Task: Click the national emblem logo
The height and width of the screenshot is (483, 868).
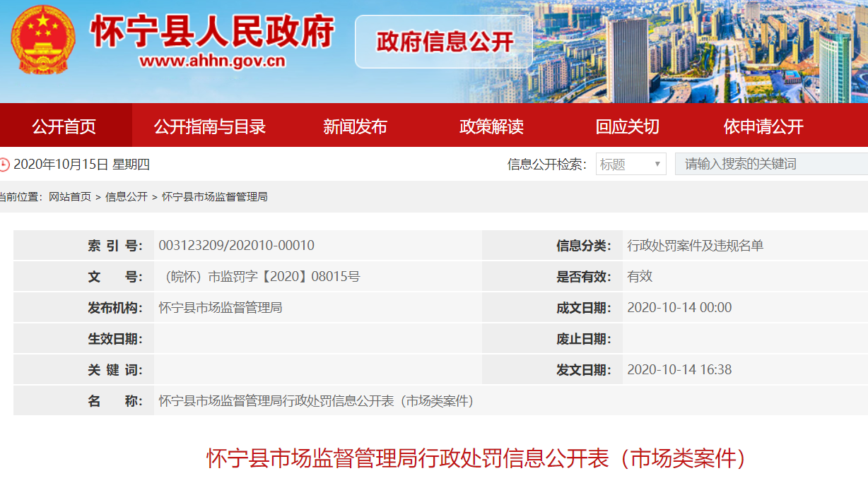Action: pos(42,40)
